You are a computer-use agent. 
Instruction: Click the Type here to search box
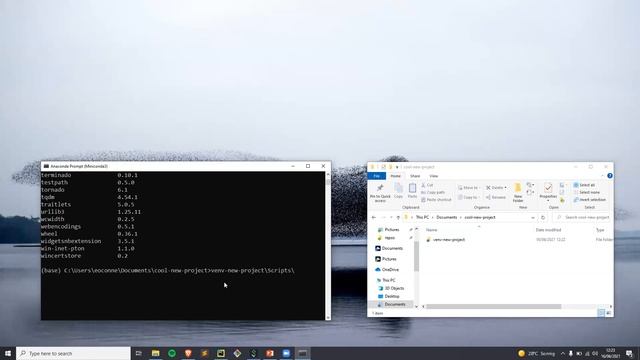click(73, 353)
